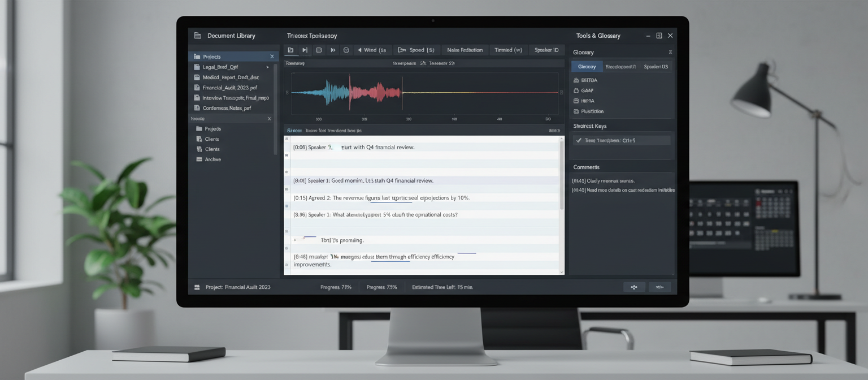
Task: Click the Archive drawer icon
Action: click(199, 159)
